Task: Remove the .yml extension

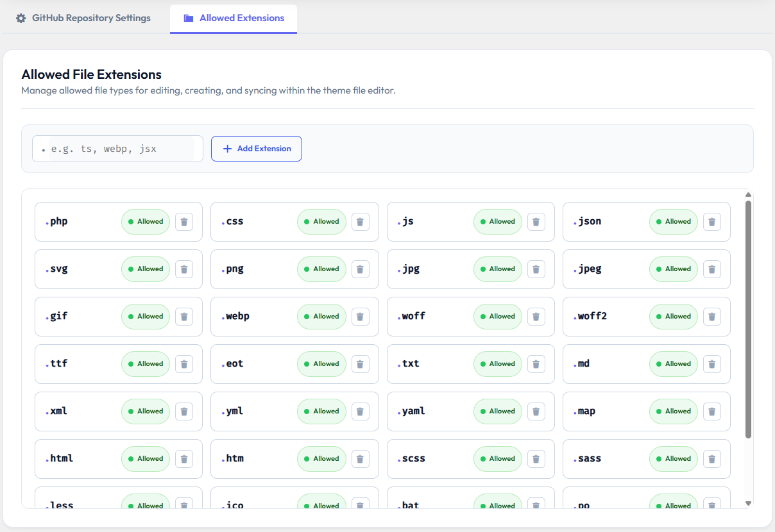Action: (360, 411)
